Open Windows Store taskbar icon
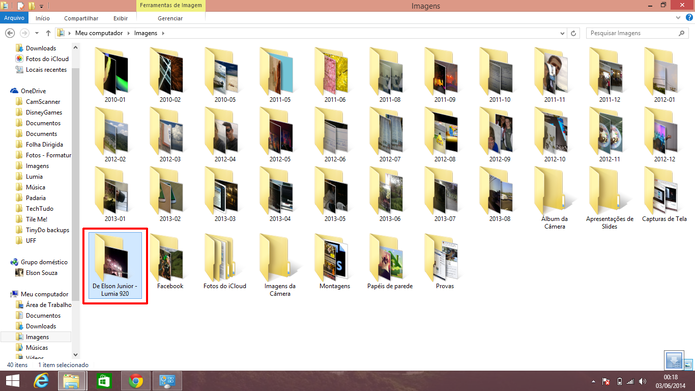This screenshot has height=391, width=695. (104, 381)
